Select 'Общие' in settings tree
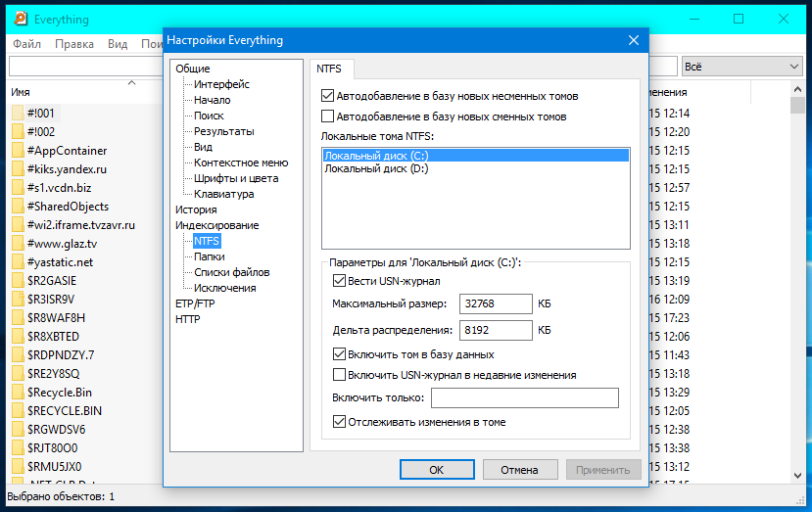812x512 pixels. (193, 69)
